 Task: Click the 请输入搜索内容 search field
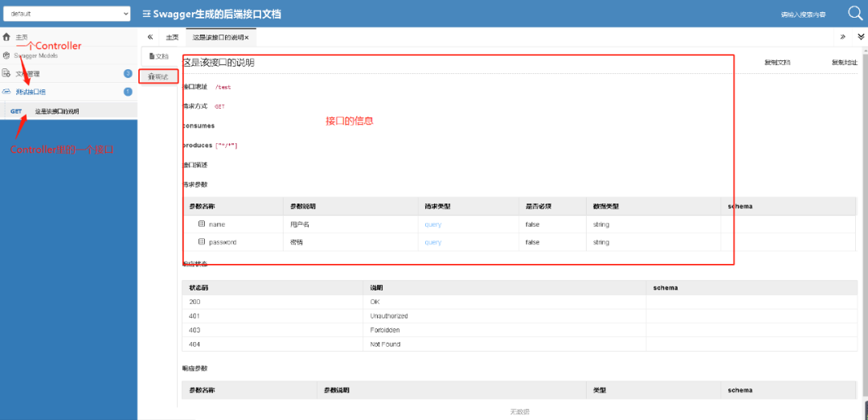click(x=803, y=15)
